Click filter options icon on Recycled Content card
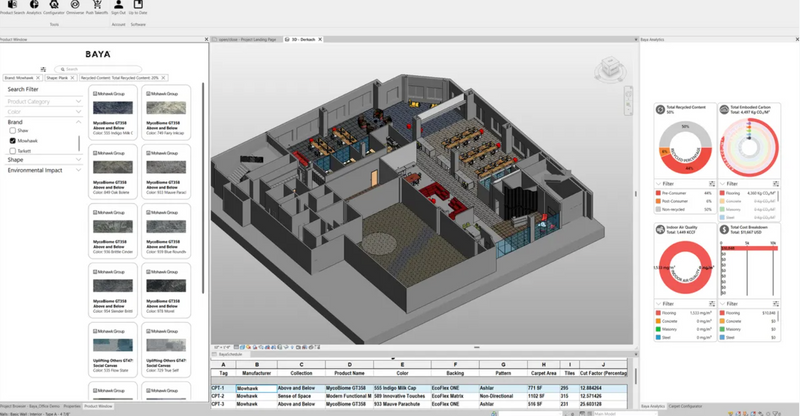800x416 pixels. (x=712, y=183)
